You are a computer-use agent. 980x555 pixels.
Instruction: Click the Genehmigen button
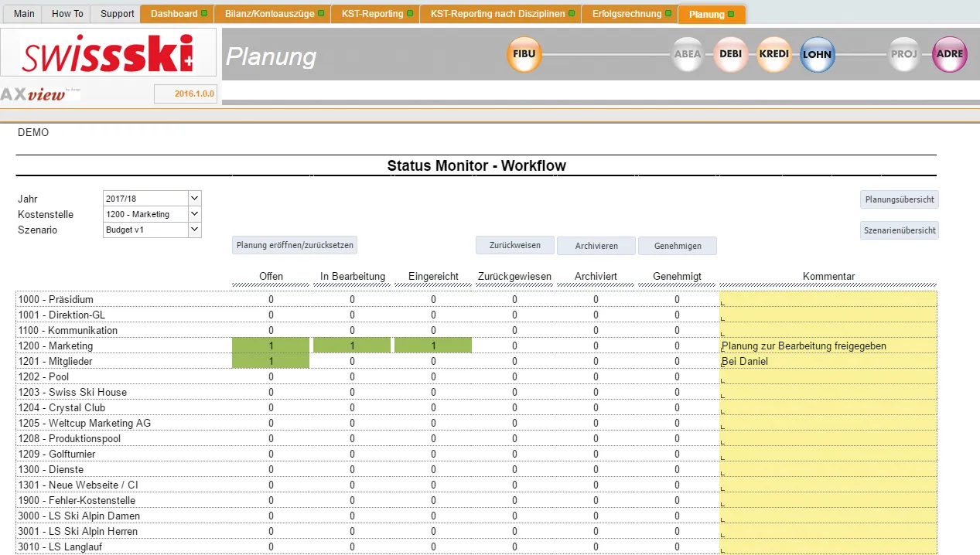coord(678,246)
